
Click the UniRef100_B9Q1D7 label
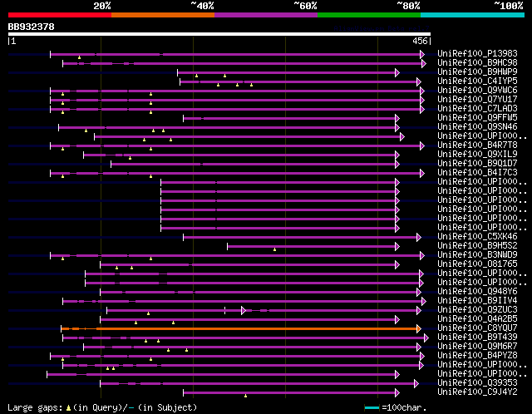click(x=477, y=163)
